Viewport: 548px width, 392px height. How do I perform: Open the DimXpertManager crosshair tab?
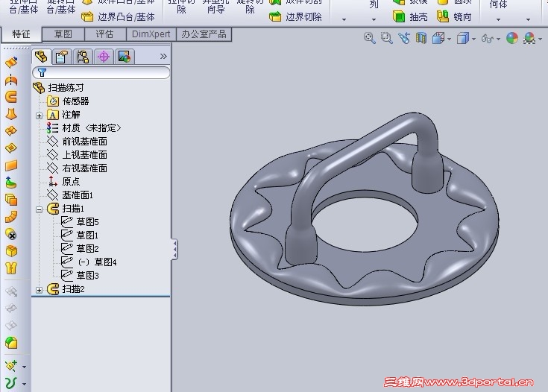[104, 57]
